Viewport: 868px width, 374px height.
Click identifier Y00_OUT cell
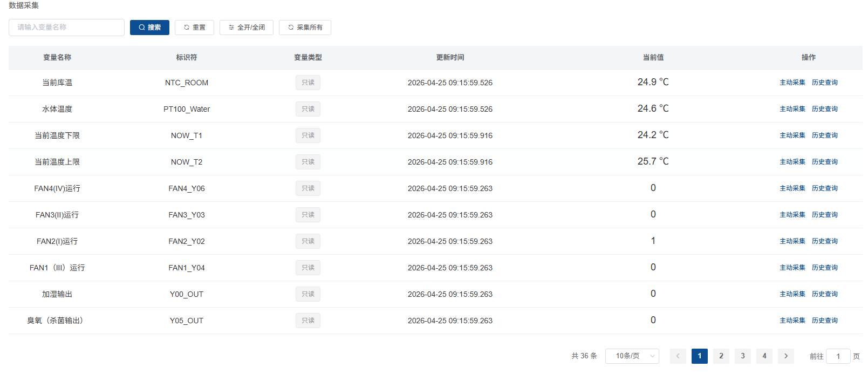187,294
